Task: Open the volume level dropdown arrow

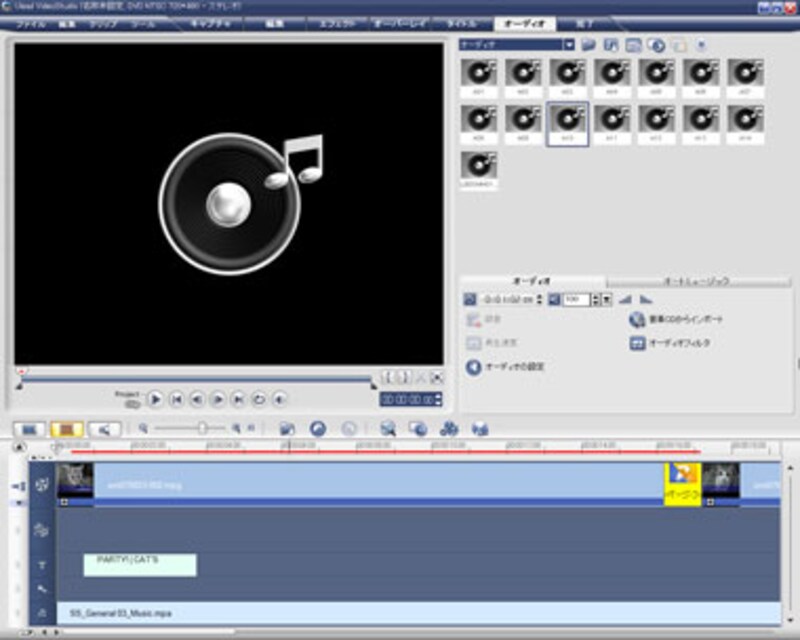Action: [606, 299]
